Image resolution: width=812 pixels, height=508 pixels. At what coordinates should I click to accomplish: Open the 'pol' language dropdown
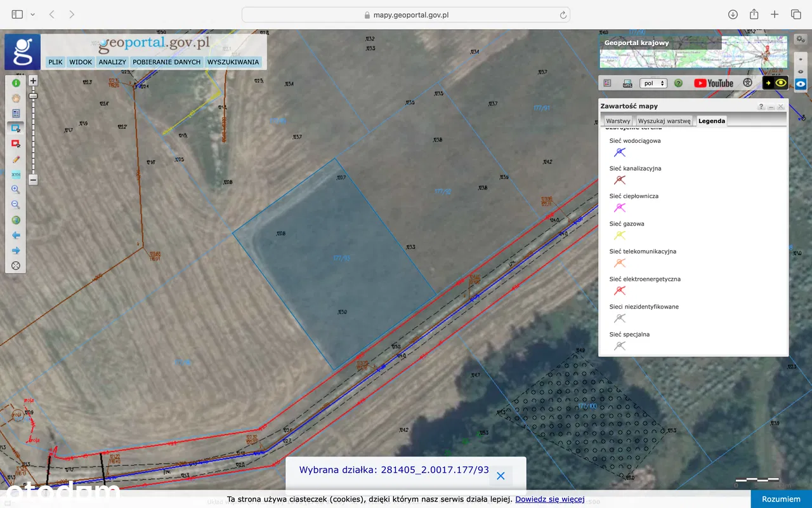click(x=653, y=83)
